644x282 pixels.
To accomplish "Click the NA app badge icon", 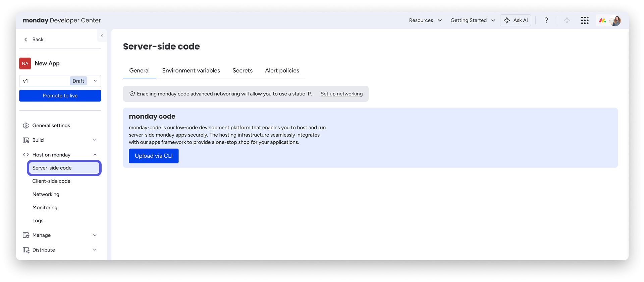I will point(25,63).
